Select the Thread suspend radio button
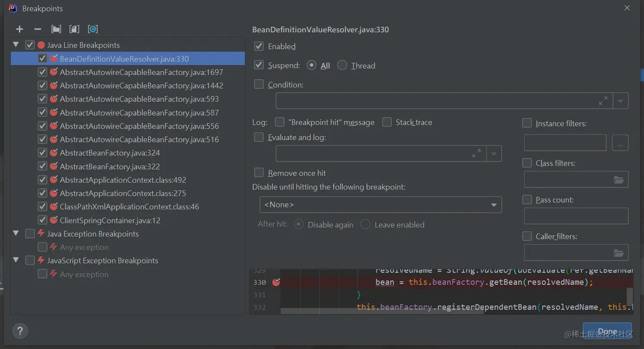The width and height of the screenshot is (644, 349). 342,65
